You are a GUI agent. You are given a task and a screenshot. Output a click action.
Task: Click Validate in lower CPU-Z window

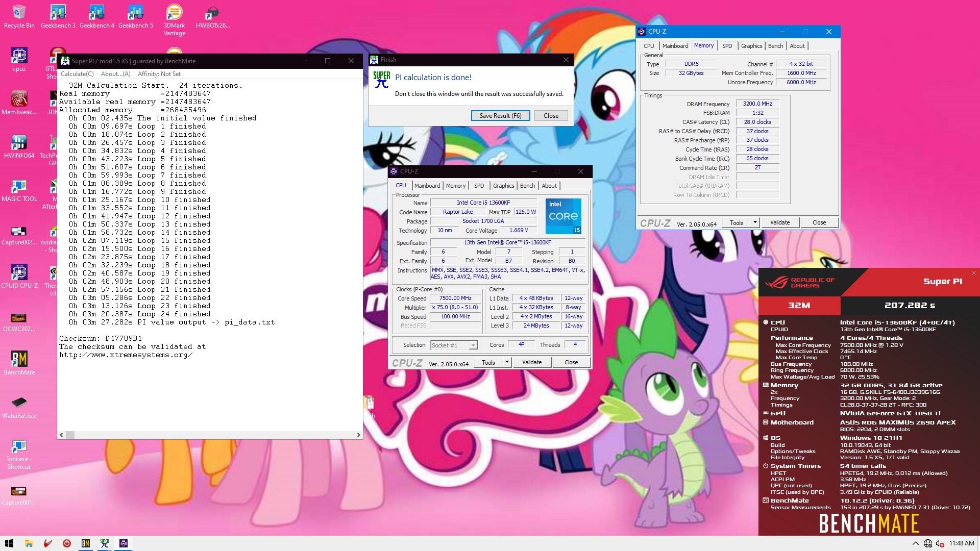pyautogui.click(x=532, y=363)
